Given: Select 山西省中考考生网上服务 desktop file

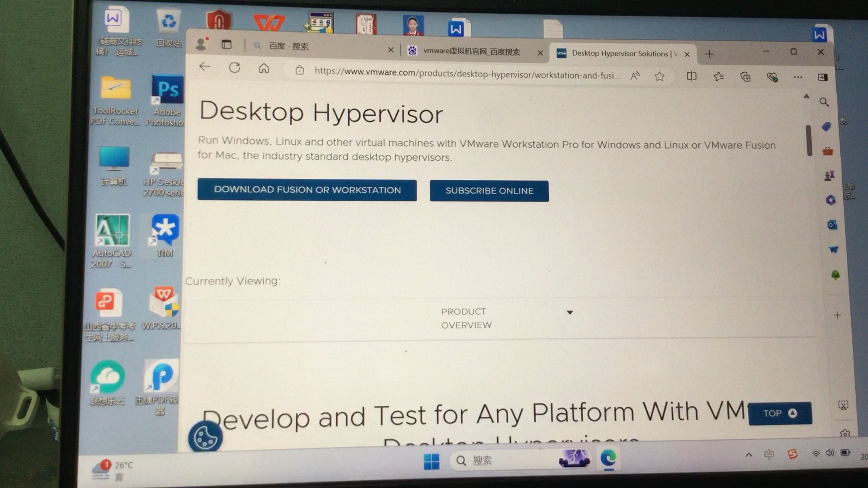Looking at the screenshot, I should [109, 315].
